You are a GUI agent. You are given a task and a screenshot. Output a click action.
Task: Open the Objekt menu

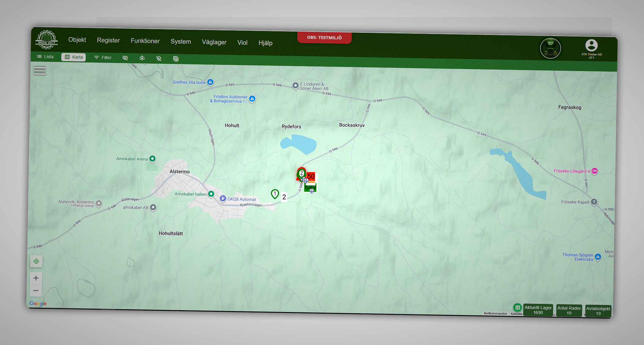coord(77,40)
